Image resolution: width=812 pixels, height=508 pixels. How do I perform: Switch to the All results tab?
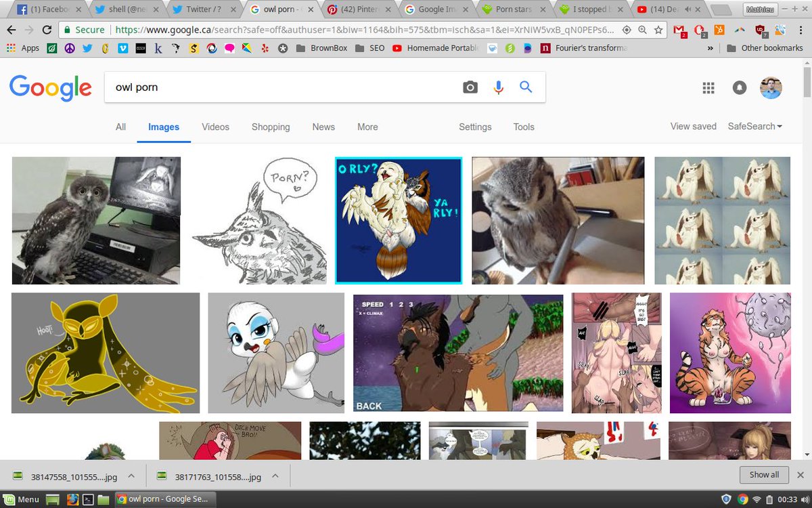pos(120,127)
